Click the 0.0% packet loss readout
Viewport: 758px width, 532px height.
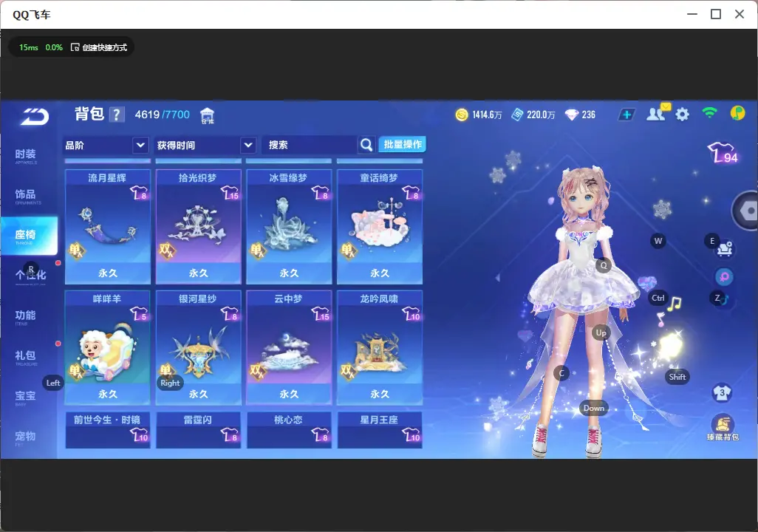[x=54, y=47]
